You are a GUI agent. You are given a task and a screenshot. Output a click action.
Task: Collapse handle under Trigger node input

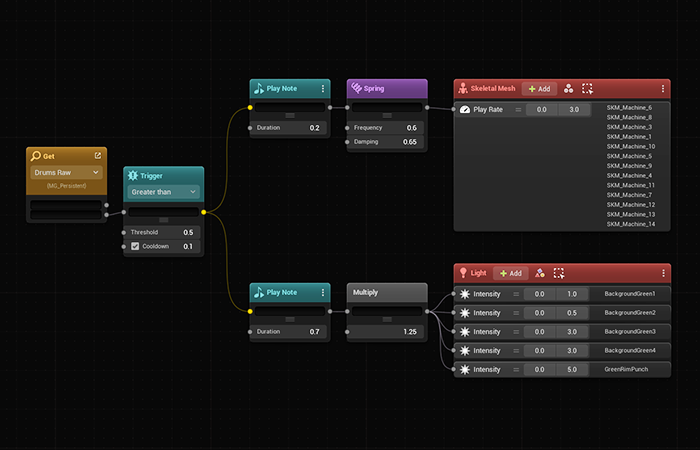coord(164,220)
